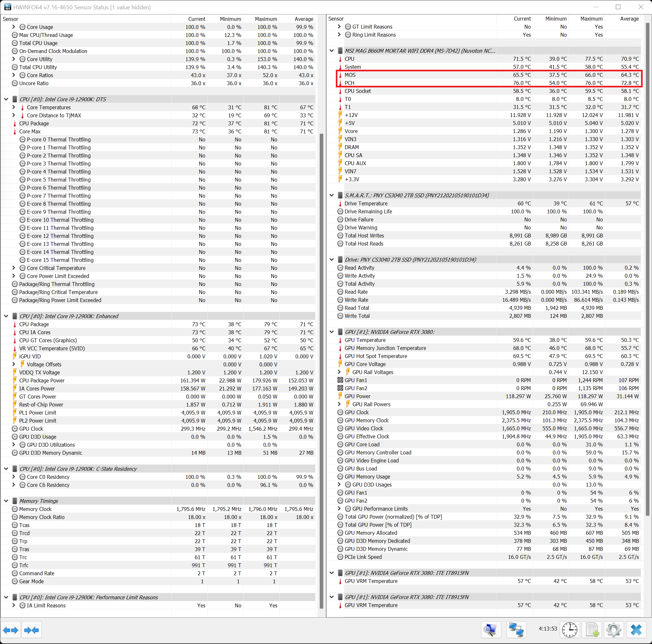
Task: Select the Gear Mode row
Action: pyautogui.click(x=158, y=581)
